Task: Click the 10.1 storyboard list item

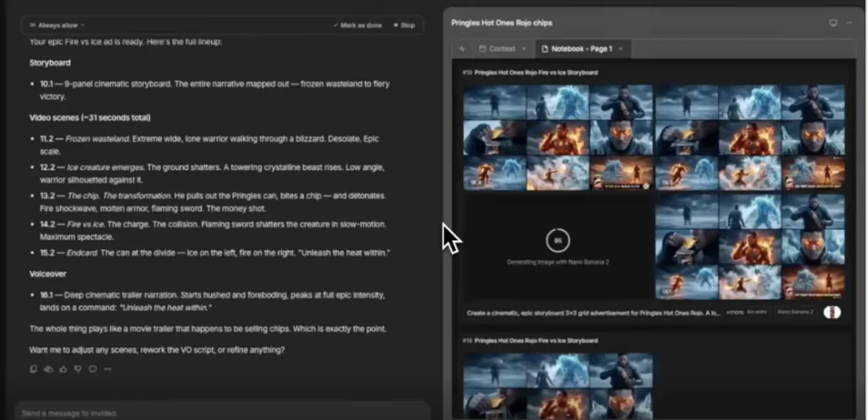Action: pos(214,90)
